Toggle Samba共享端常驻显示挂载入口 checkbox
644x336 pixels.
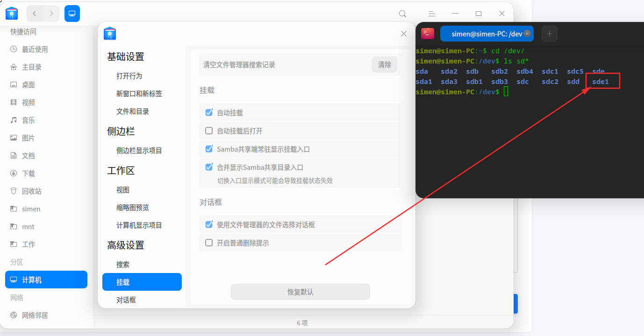[x=209, y=149]
